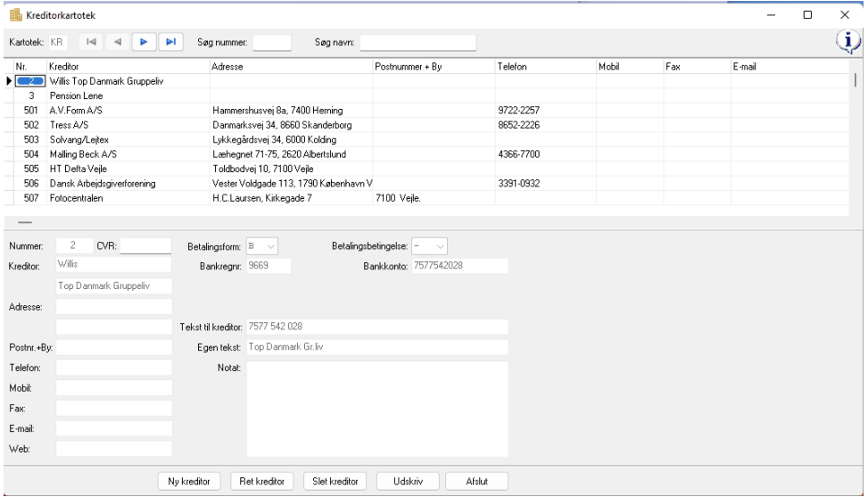Click the E-mail column header
This screenshot has width=868, height=497.
[789, 66]
